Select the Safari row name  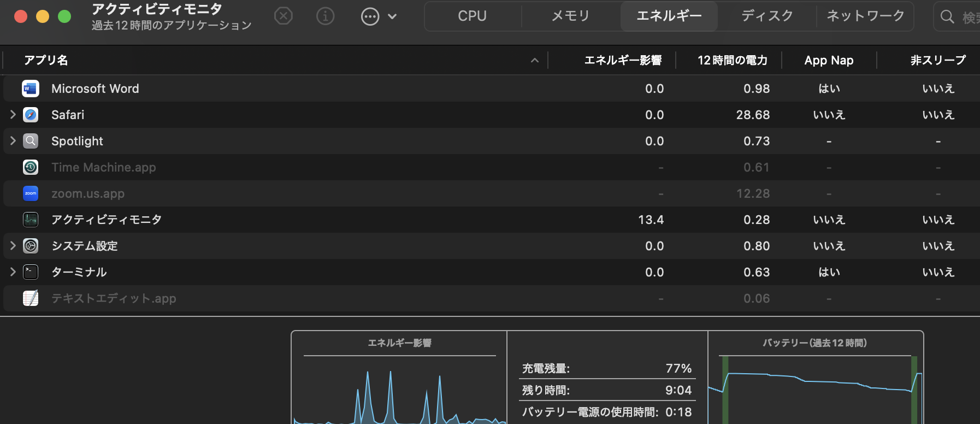(x=68, y=115)
